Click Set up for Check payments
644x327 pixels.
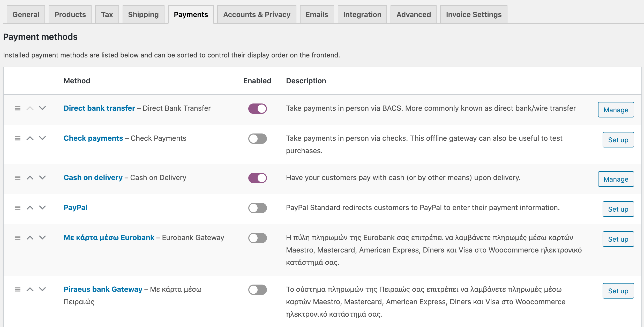click(x=618, y=140)
